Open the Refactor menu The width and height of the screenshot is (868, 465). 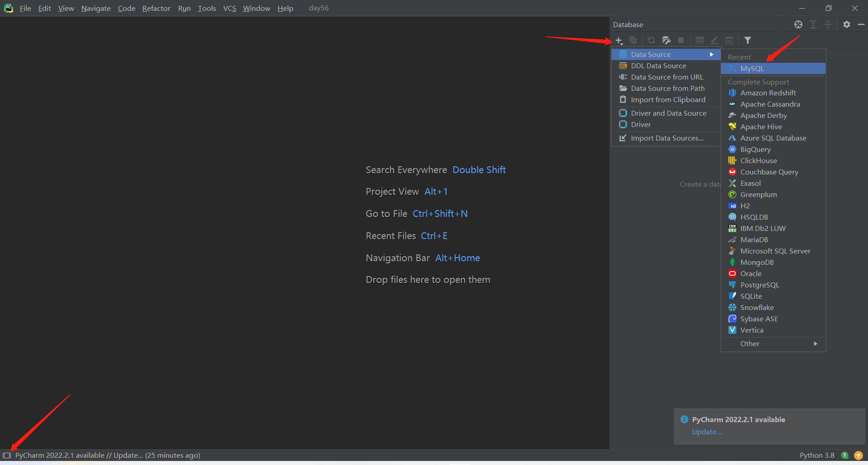pos(156,8)
